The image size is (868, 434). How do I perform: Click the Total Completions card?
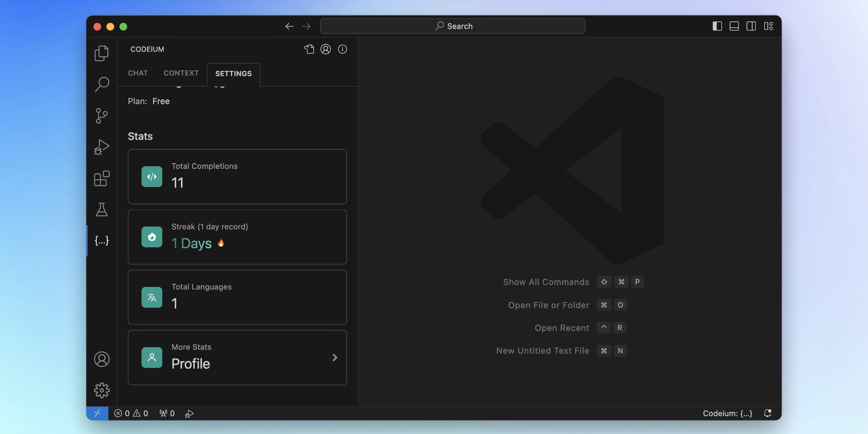point(237,177)
